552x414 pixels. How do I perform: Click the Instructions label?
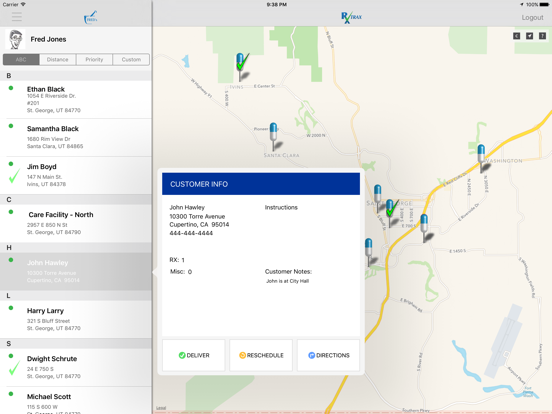click(281, 207)
